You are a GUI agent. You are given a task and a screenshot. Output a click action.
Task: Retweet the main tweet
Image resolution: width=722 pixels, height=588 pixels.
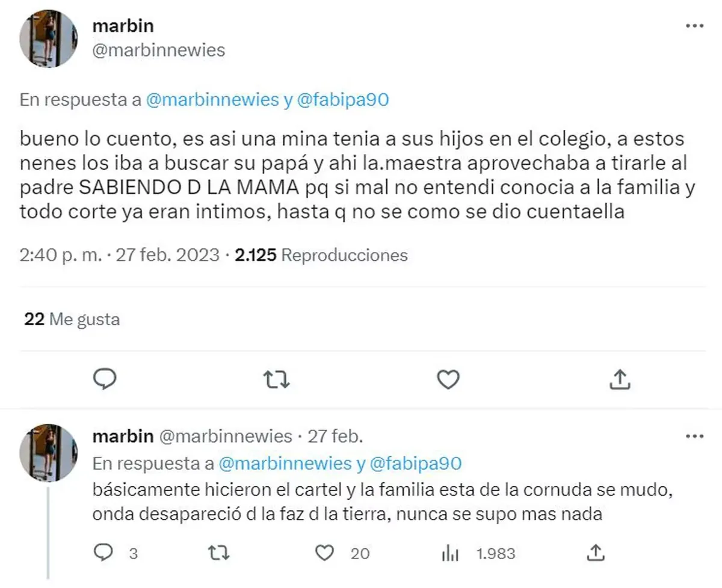click(x=277, y=379)
